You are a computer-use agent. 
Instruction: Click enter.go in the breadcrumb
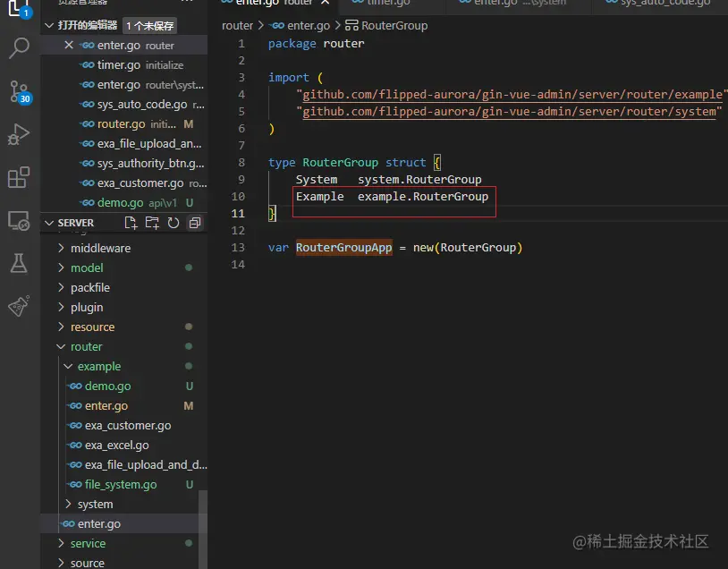309,26
